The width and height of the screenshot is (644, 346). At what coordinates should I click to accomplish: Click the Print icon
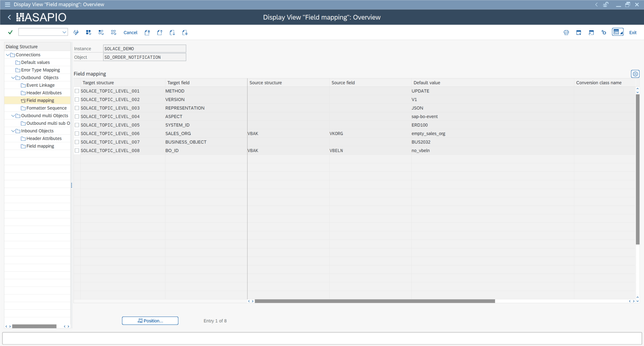(566, 33)
